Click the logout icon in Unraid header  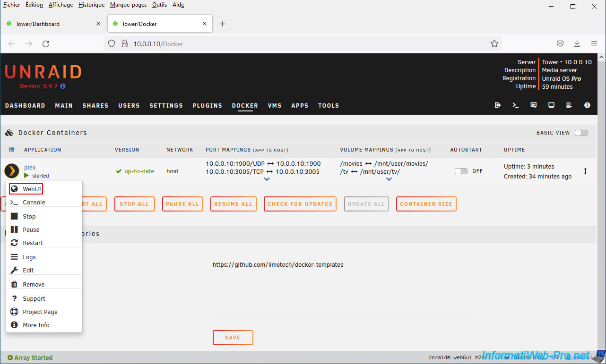[498, 105]
